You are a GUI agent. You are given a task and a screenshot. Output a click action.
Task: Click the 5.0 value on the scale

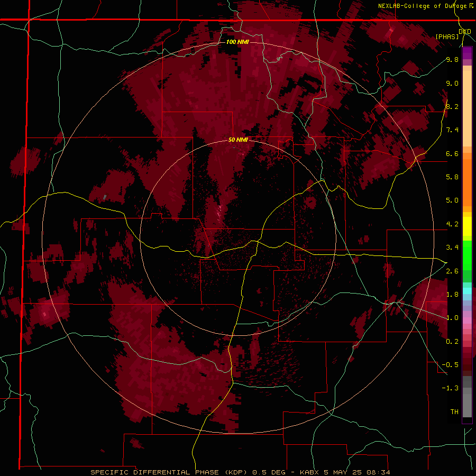tap(452, 200)
